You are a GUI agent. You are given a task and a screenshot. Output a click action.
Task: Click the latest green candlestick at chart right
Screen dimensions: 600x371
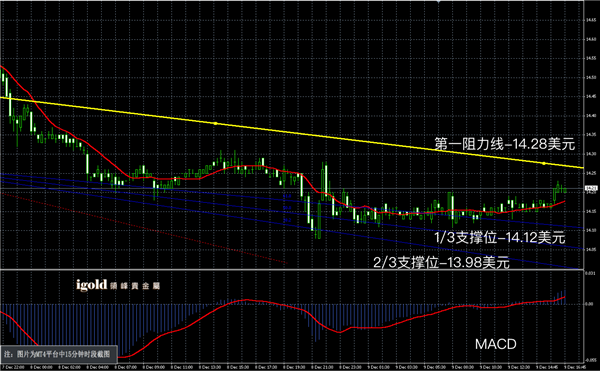565,190
